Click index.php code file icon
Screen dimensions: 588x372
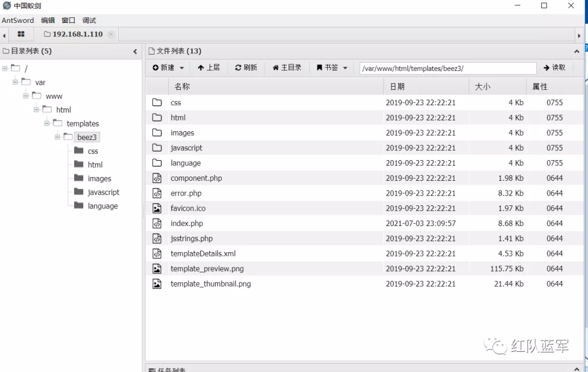157,223
